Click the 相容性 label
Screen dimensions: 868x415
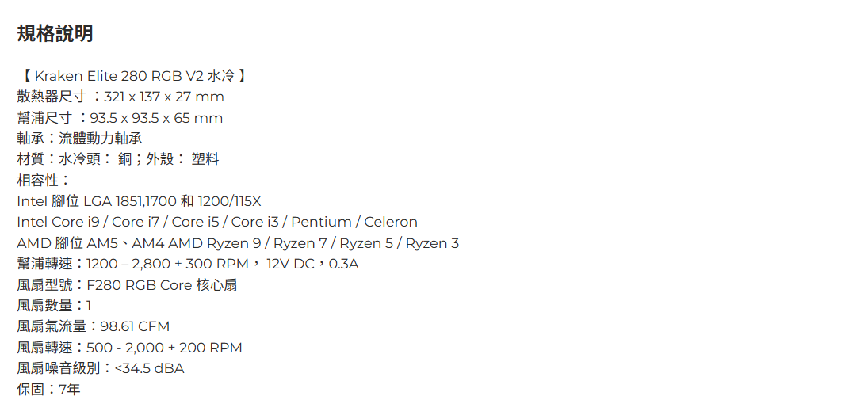(x=44, y=180)
